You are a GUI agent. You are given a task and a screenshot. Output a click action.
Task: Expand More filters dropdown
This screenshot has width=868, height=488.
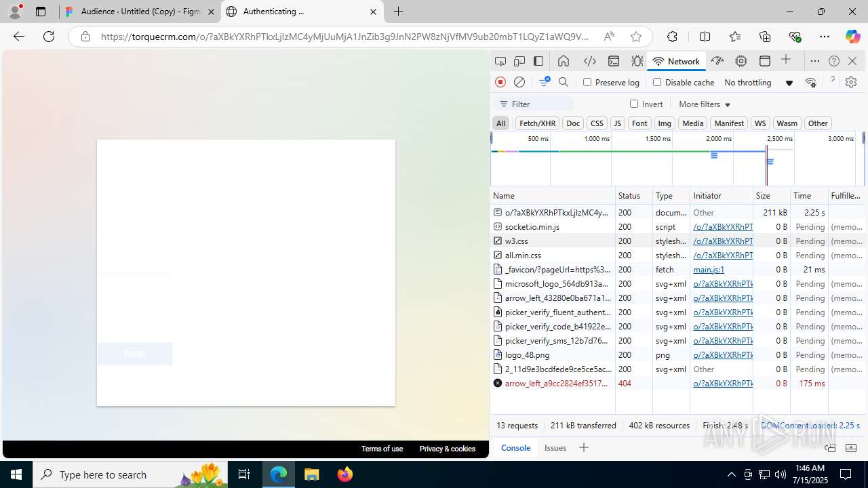(x=705, y=104)
